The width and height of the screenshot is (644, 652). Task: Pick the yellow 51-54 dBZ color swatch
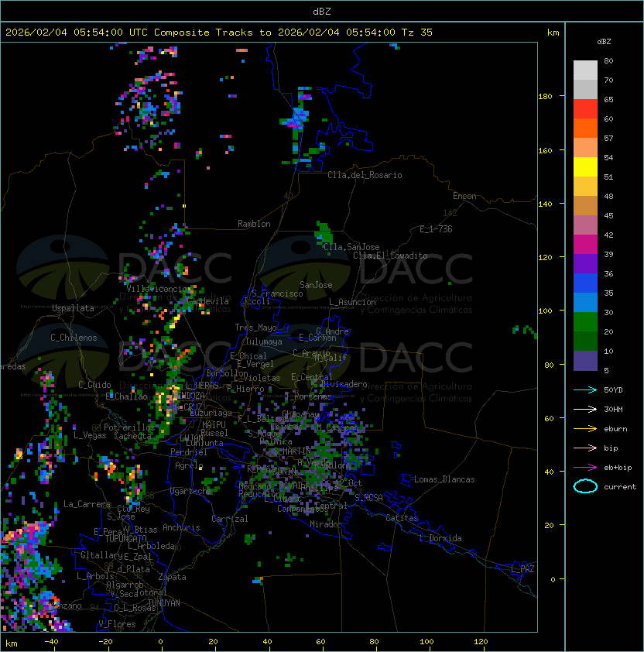pyautogui.click(x=585, y=167)
